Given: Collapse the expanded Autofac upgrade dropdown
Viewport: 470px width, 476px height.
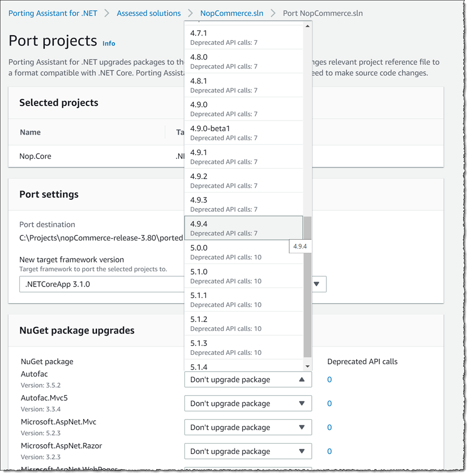Looking at the screenshot, I should click(x=248, y=379).
